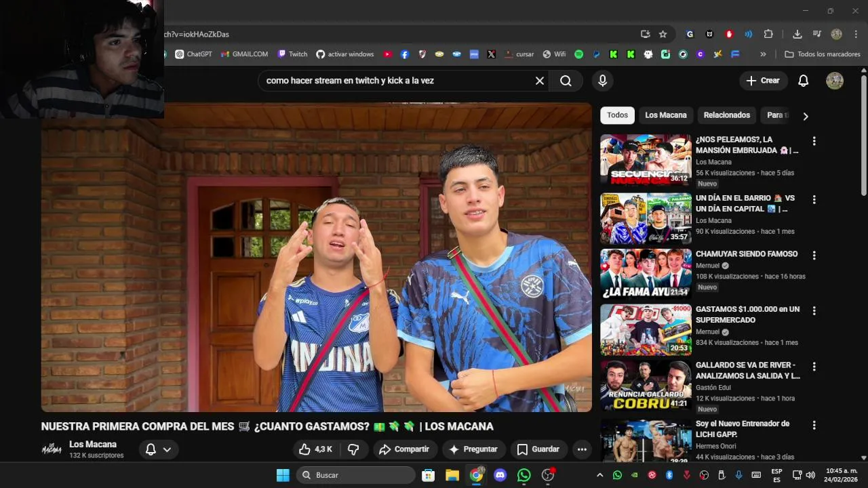
Task: Open Todos los marcadores folder
Action: point(823,54)
